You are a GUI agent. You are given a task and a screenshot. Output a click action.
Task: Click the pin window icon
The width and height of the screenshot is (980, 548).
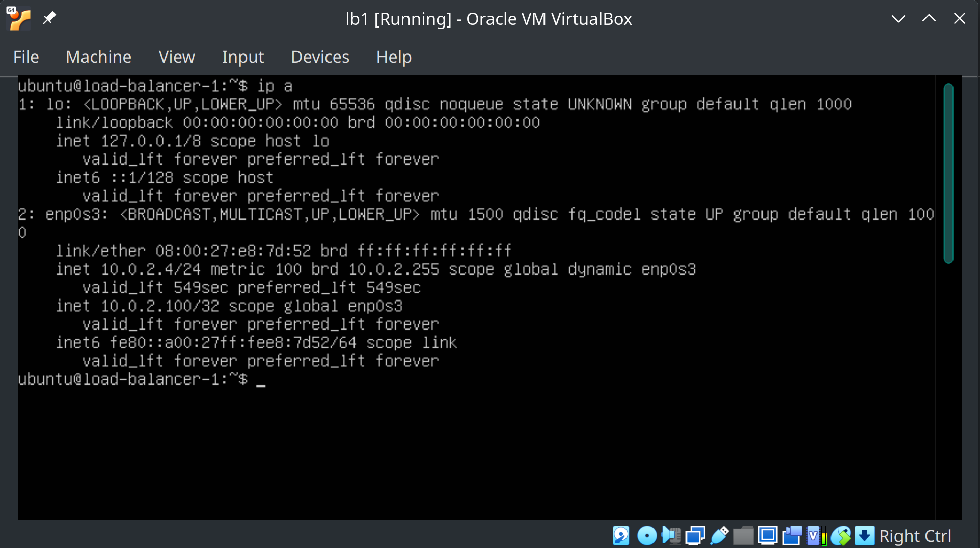[49, 19]
